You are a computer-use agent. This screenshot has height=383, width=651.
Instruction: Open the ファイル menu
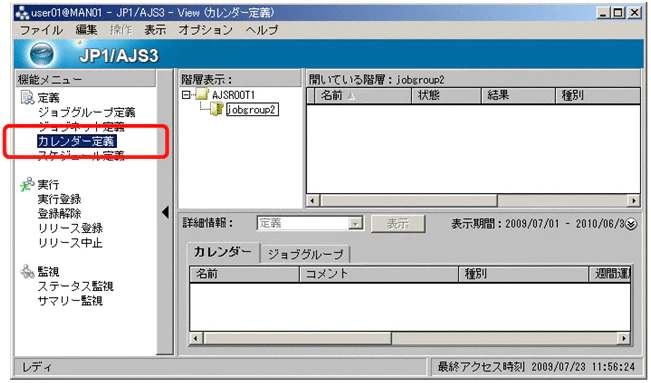click(x=41, y=30)
